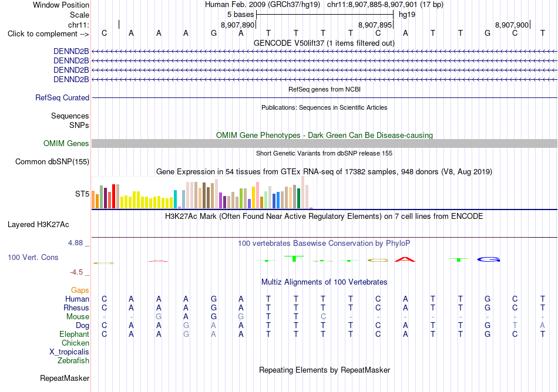Click the Zebrafish species label
Viewport: 558px width, 392px height.
pyautogui.click(x=73, y=361)
